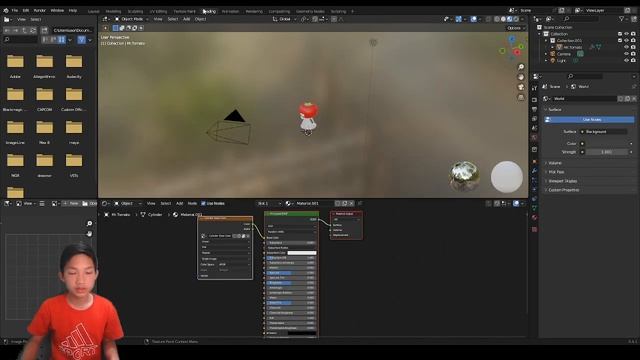Viewport: 640px width, 360px height.
Task: Open the Scene properties tab icon
Action: [x=534, y=128]
